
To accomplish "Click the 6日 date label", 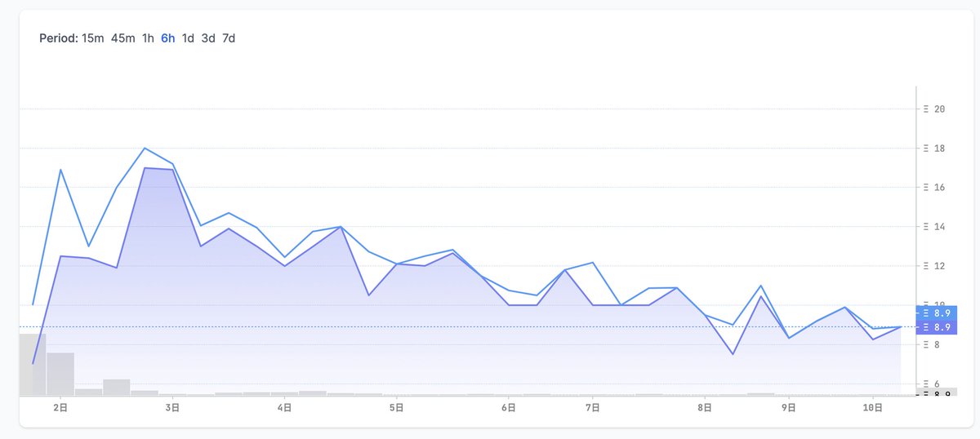I will tap(507, 406).
